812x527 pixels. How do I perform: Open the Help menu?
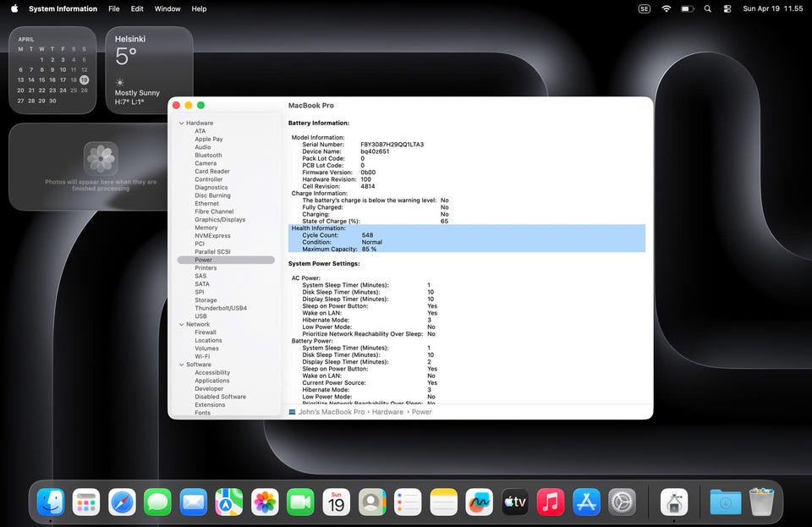point(199,8)
